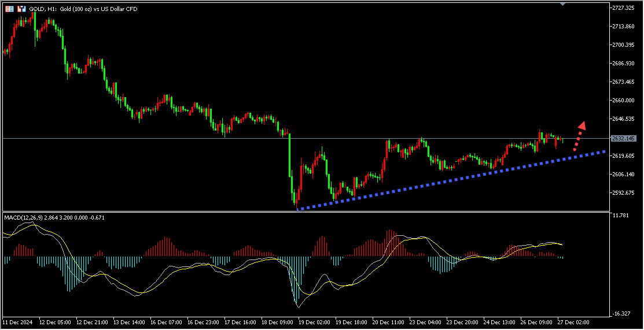
Task: Click the 19 Dec 18:00 time label
Action: 351,322
